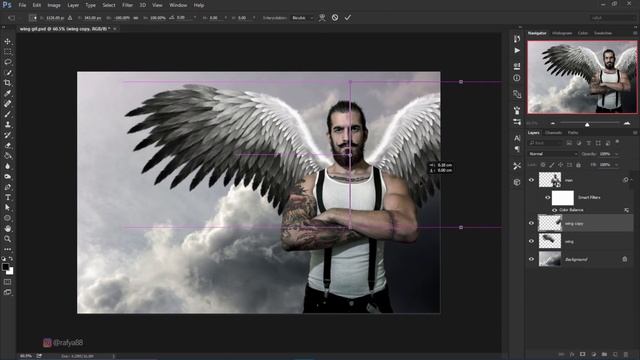This screenshot has height=360, width=640.
Task: Select the Horizontal Type tool
Action: (7, 198)
